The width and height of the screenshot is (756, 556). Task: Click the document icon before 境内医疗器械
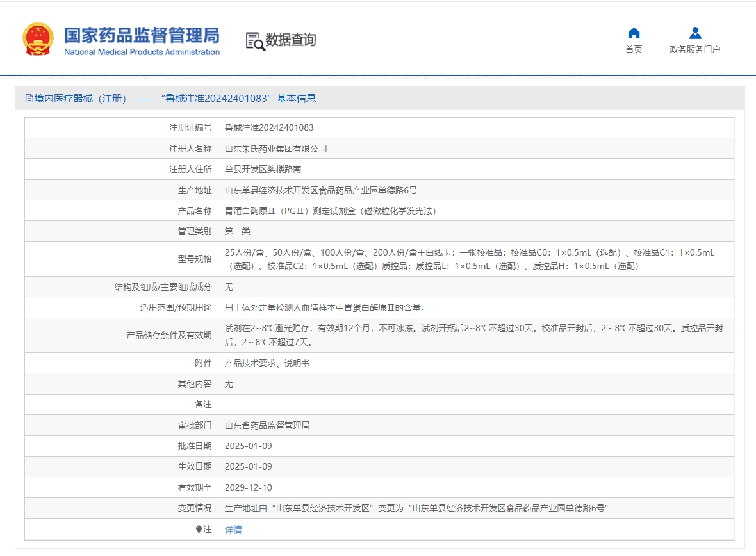coord(28,98)
